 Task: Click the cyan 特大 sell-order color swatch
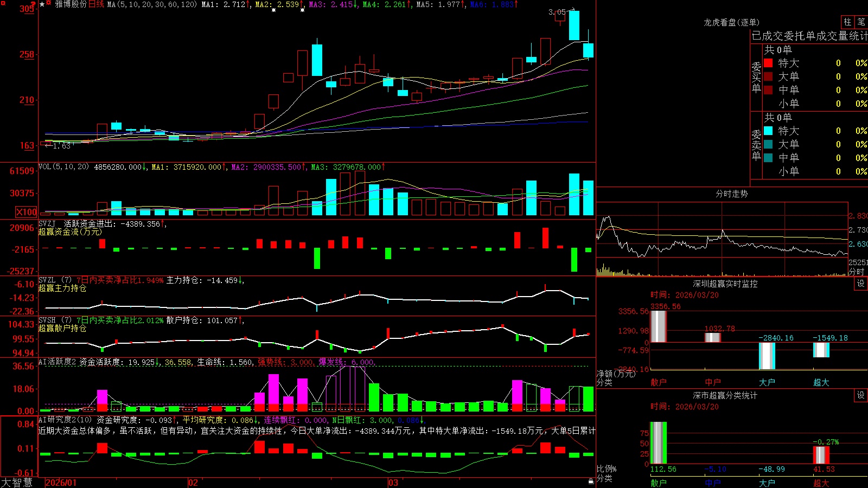(x=768, y=131)
